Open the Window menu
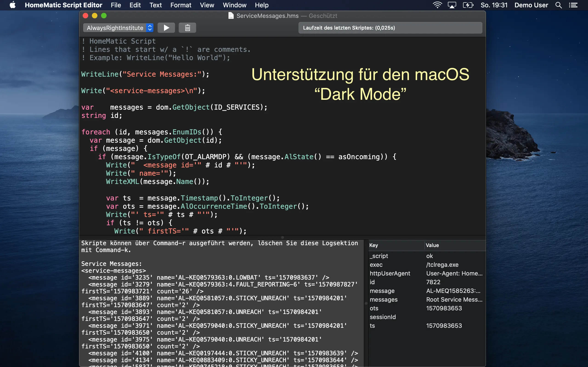 click(x=234, y=5)
